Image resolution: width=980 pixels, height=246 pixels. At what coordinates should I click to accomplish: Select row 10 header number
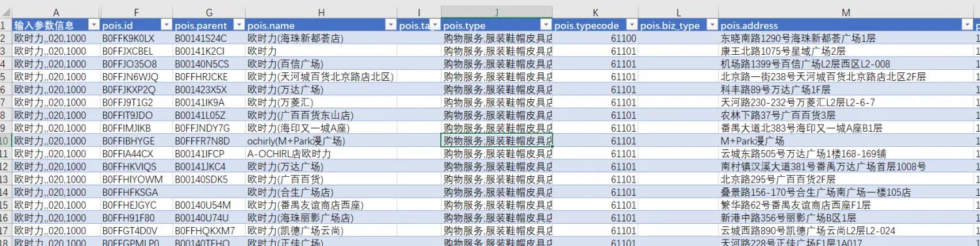tap(6, 140)
